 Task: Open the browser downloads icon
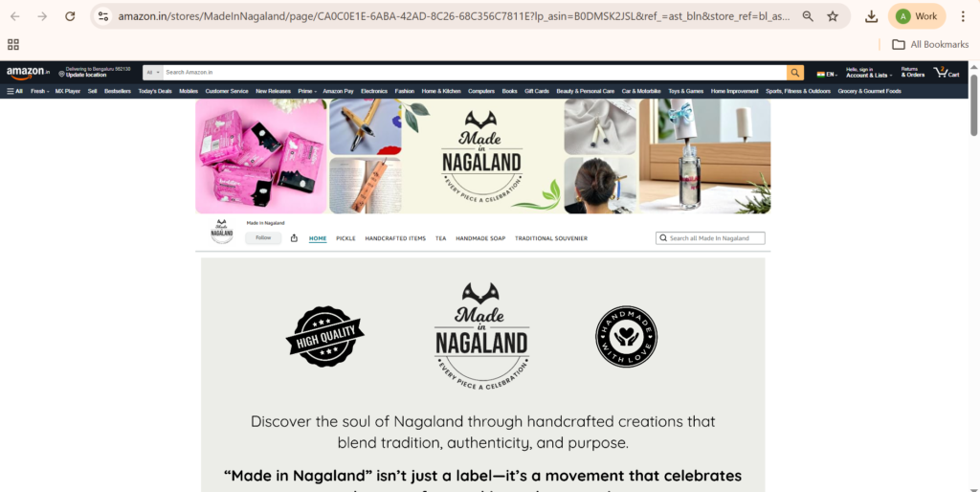coord(871,16)
